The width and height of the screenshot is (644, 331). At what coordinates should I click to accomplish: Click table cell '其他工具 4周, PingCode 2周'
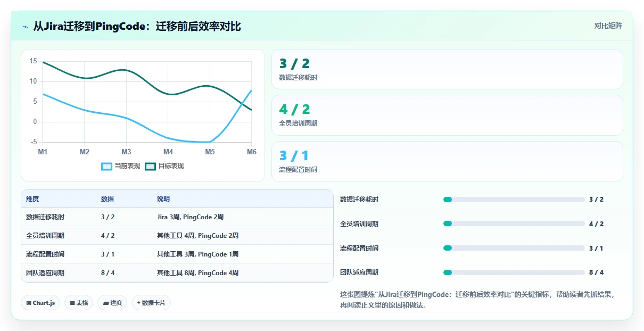[197, 236]
